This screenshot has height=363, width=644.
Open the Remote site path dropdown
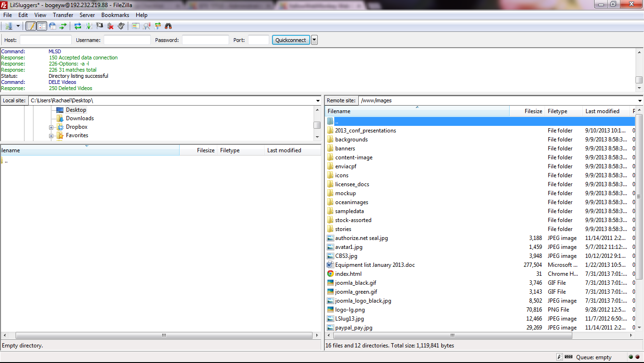click(640, 101)
